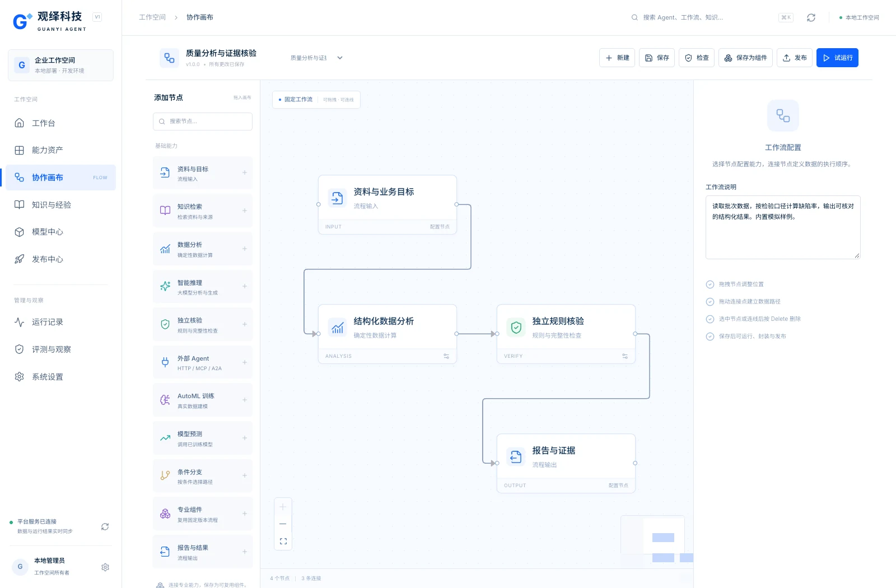
Task: Open 知识与经验 in the sidebar
Action: click(x=60, y=205)
